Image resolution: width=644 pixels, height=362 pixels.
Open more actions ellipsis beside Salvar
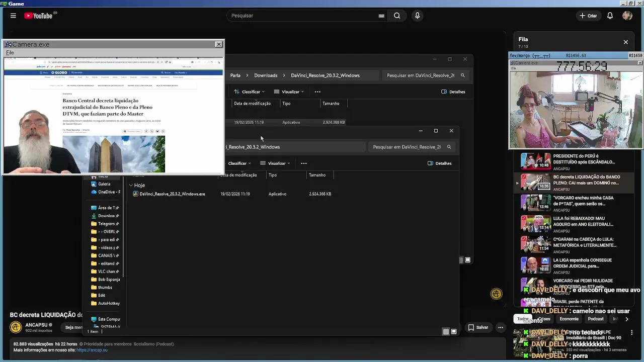tap(501, 327)
